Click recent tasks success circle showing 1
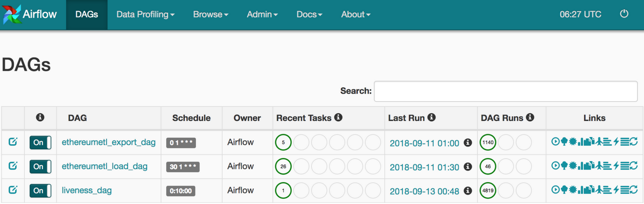The image size is (644, 204). coord(283,191)
